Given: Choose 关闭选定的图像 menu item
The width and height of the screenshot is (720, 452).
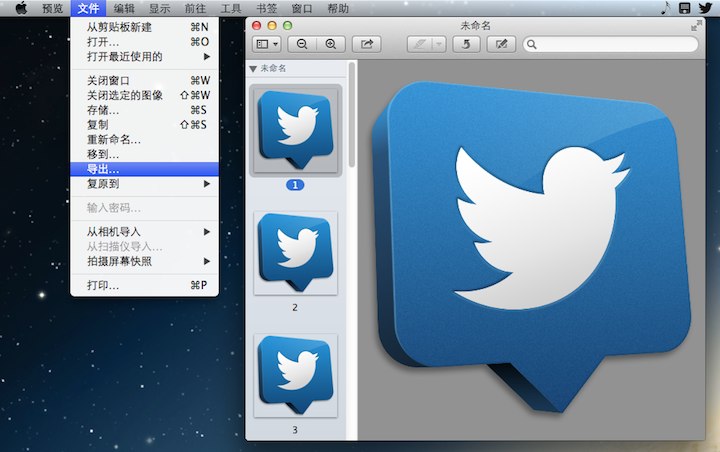Looking at the screenshot, I should pyautogui.click(x=145, y=95).
